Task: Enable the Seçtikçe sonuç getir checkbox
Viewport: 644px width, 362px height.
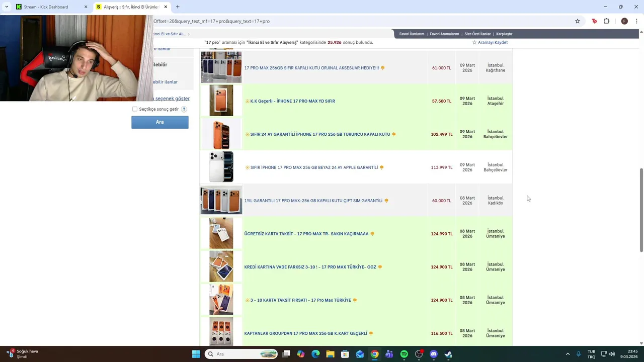Action: click(135, 109)
